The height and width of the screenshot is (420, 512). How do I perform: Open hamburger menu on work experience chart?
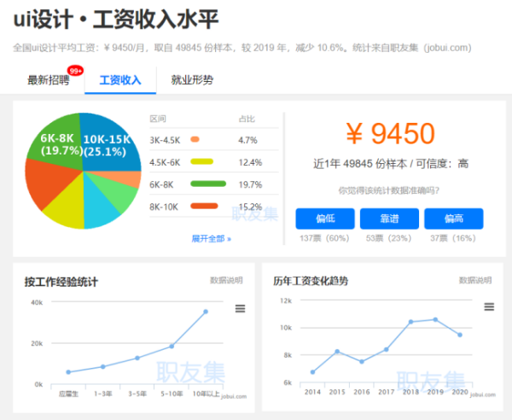(x=240, y=308)
